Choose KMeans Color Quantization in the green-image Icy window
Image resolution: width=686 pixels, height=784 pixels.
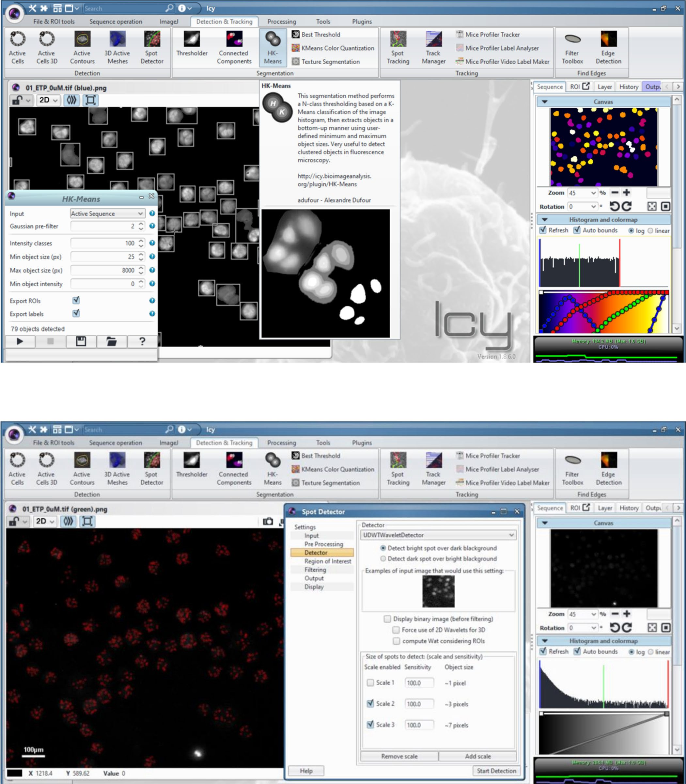333,469
